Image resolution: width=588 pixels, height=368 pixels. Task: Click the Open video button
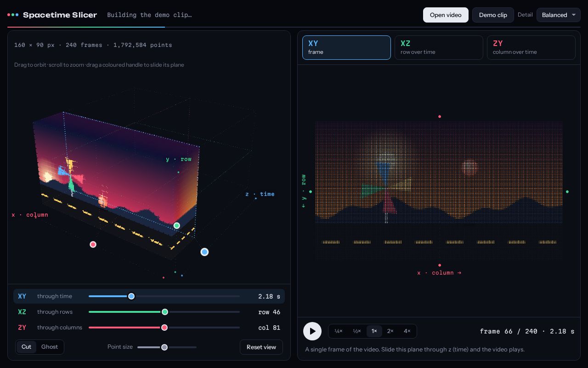point(446,15)
